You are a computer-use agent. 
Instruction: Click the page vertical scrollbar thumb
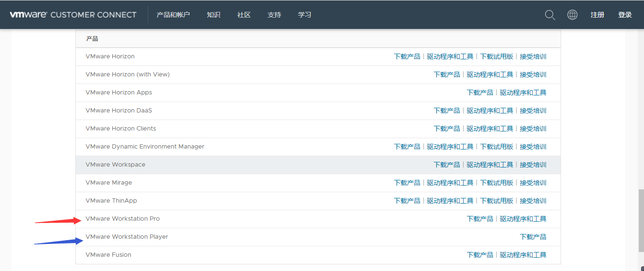coord(641,221)
